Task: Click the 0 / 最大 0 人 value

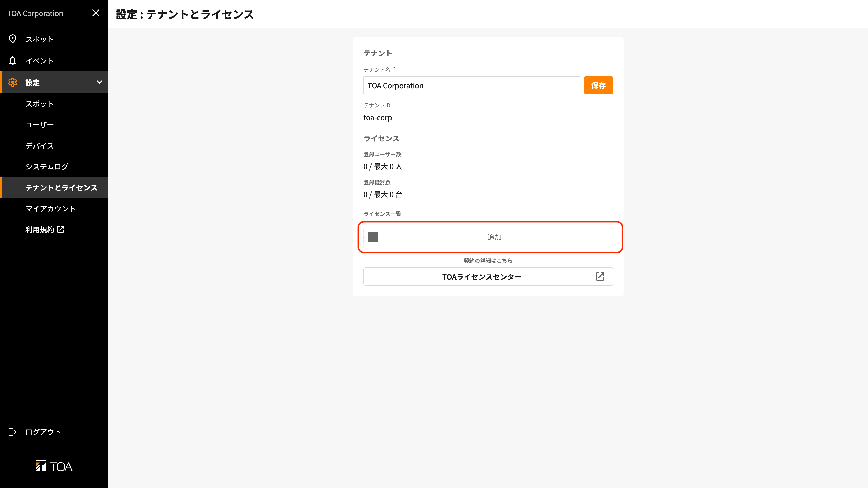Action: point(383,166)
